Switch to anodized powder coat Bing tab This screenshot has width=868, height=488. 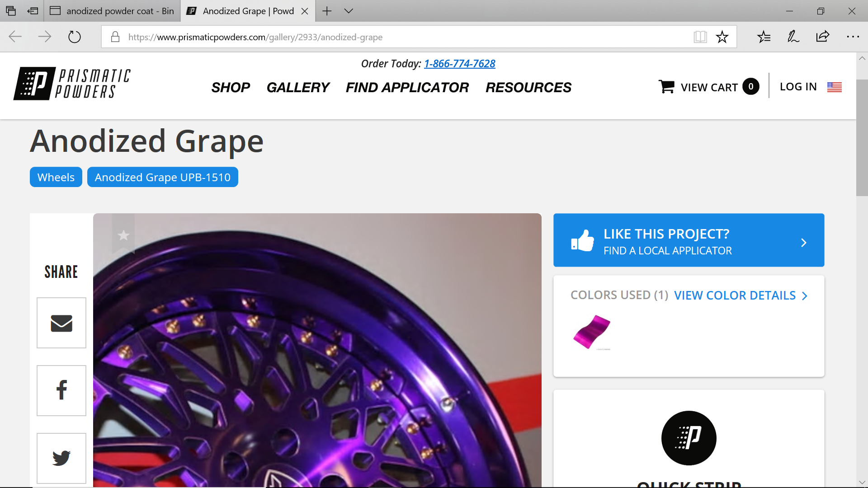coord(112,11)
